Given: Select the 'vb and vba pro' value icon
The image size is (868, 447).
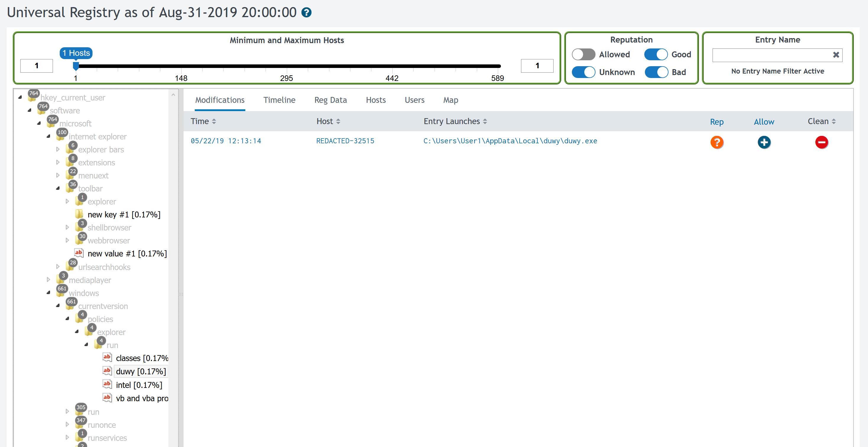Looking at the screenshot, I should 107,397.
